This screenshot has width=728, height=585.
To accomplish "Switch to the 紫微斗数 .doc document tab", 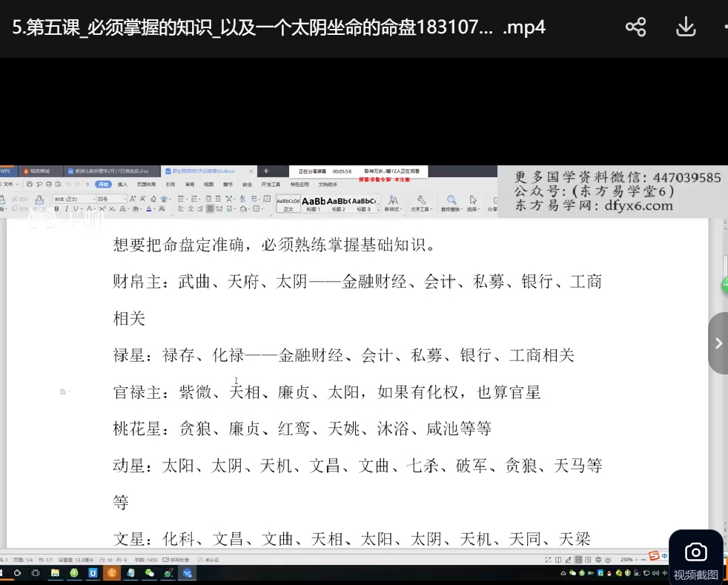I will pyautogui.click(x=111, y=171).
